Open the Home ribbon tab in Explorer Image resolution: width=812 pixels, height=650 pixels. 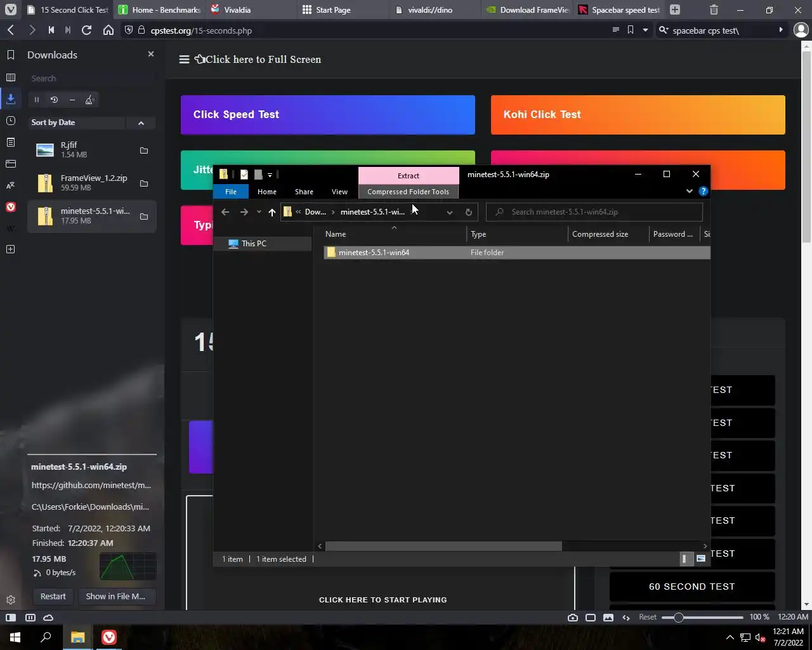click(x=267, y=192)
